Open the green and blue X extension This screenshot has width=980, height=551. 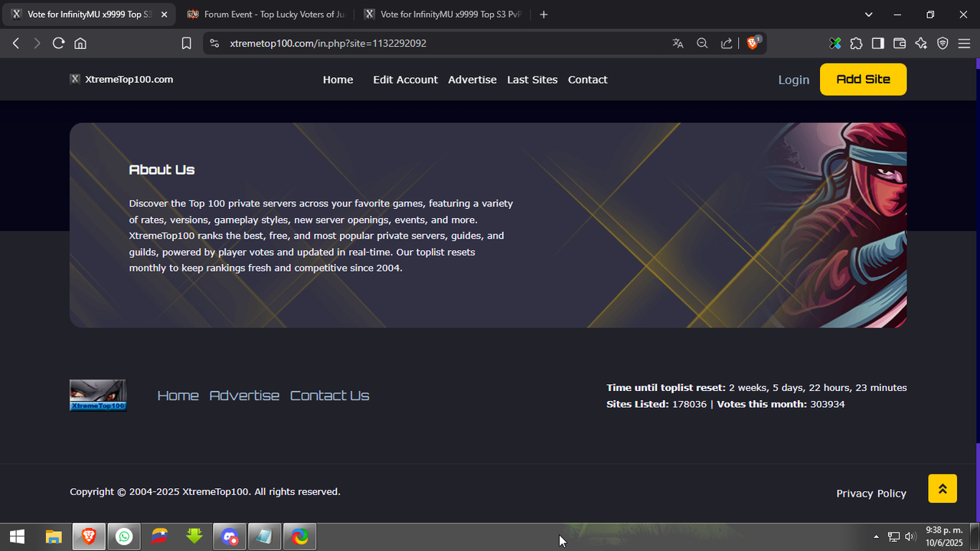click(x=835, y=44)
